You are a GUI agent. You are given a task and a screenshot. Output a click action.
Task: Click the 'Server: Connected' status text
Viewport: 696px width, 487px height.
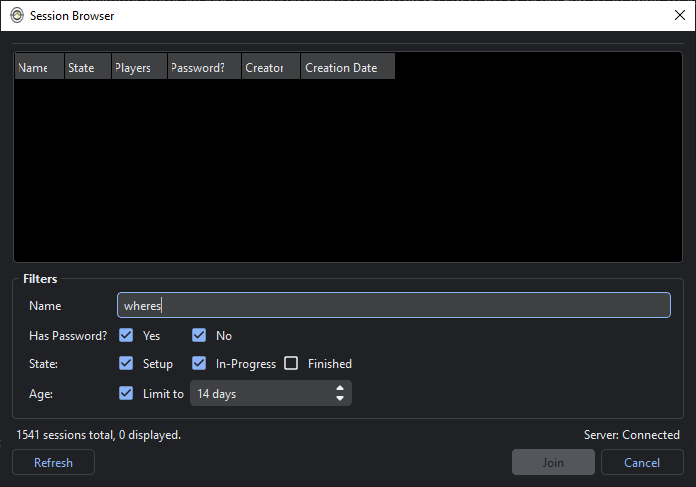click(x=632, y=435)
